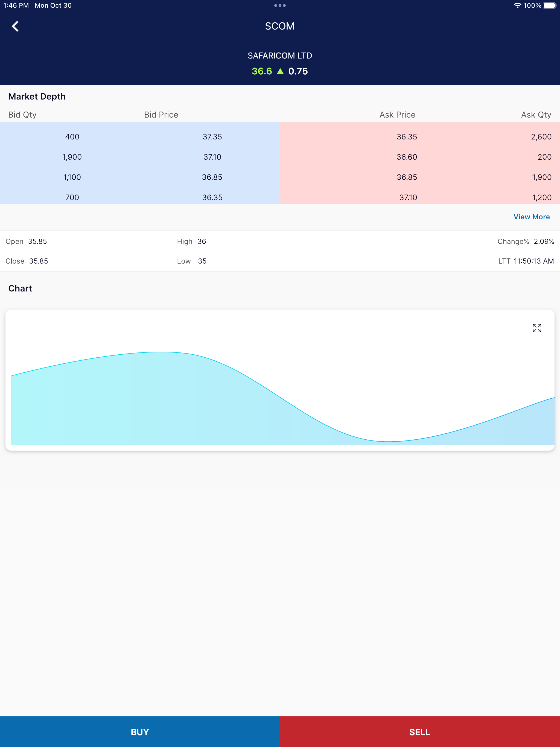Tap the SCOM title header
Screen dimensions: 560x747
[280, 26]
